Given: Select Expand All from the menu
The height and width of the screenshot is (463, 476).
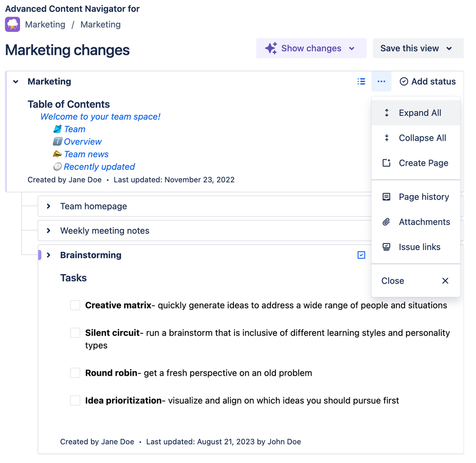Looking at the screenshot, I should 419,113.
